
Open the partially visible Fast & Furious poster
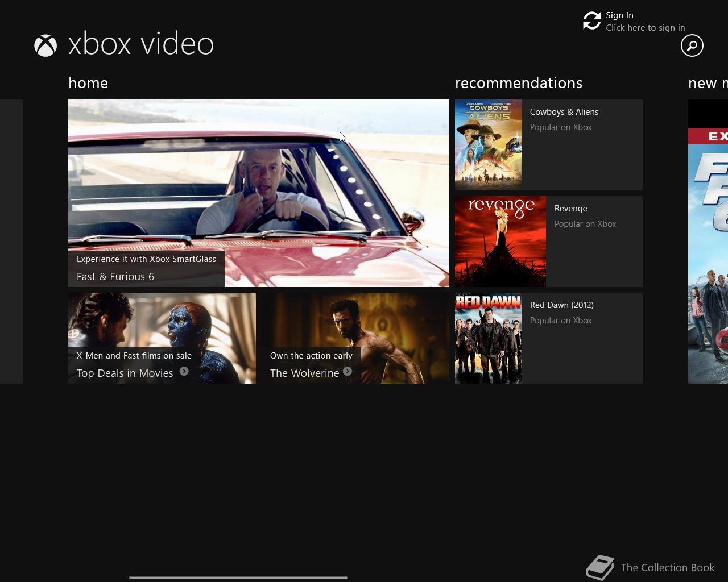[x=708, y=242]
